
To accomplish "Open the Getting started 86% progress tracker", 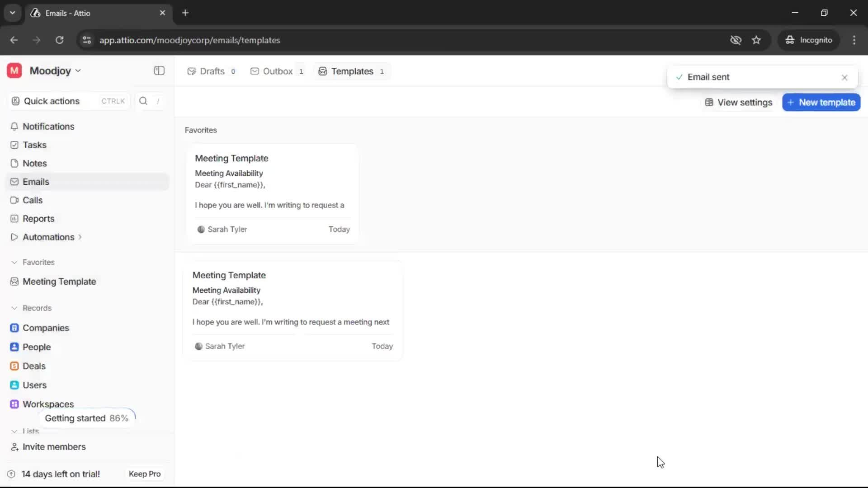I will [87, 418].
